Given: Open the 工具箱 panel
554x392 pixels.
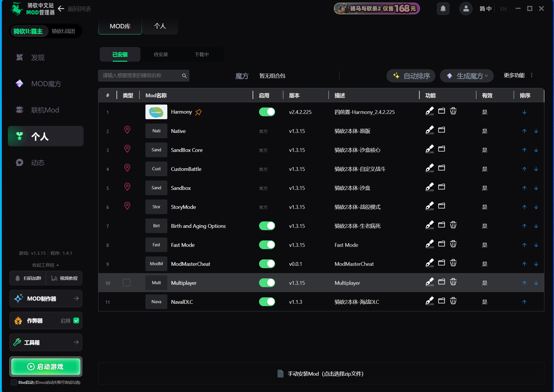Looking at the screenshot, I should click(x=46, y=342).
